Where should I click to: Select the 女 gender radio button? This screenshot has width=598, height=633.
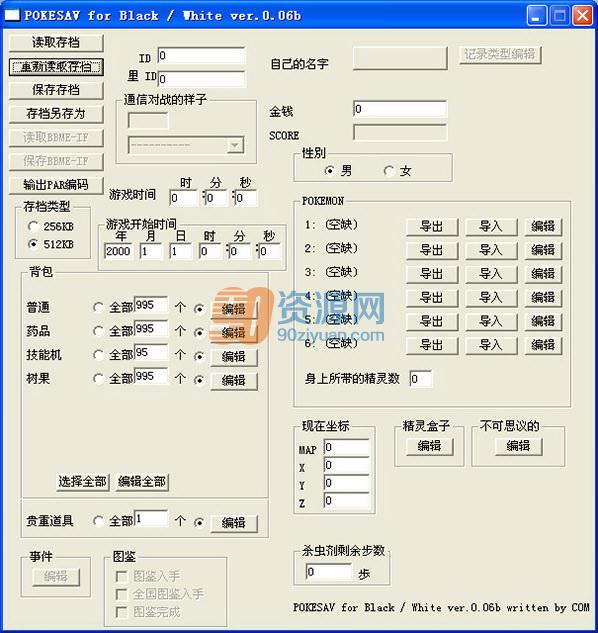click(389, 171)
